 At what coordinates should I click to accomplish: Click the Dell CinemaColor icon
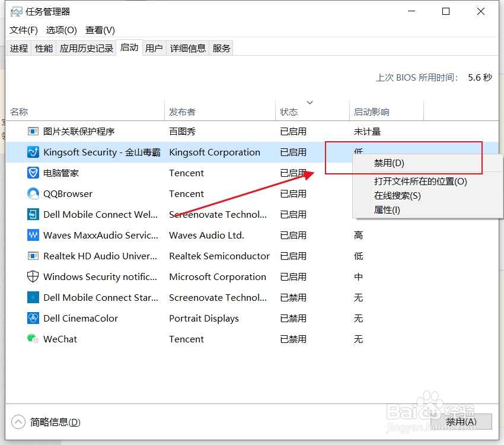[33, 318]
